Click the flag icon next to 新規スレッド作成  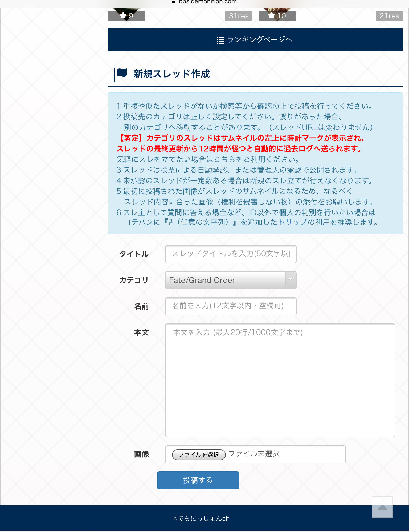tap(122, 73)
